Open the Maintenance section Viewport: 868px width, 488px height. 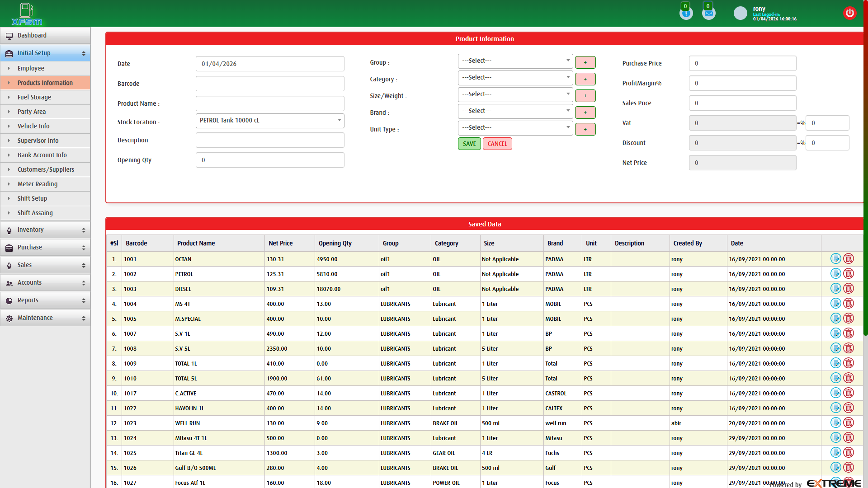[x=45, y=318]
